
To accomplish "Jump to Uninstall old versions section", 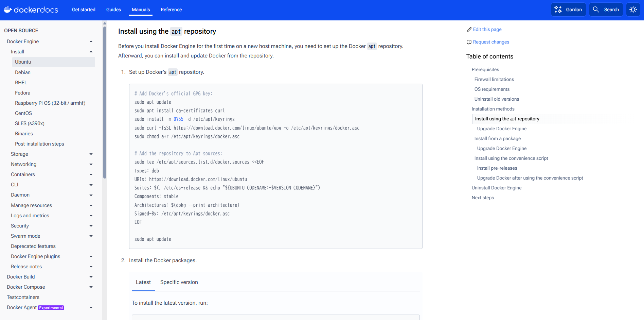I will (x=497, y=99).
